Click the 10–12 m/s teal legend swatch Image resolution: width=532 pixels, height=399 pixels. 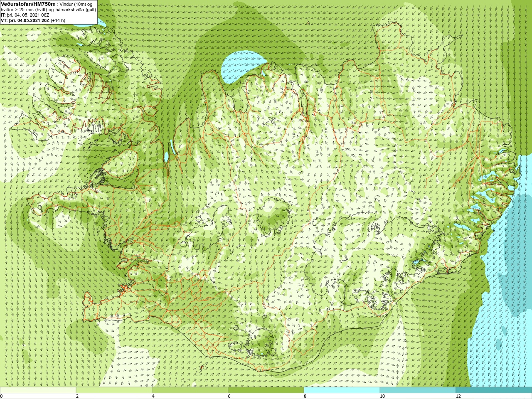pyautogui.click(x=418, y=390)
